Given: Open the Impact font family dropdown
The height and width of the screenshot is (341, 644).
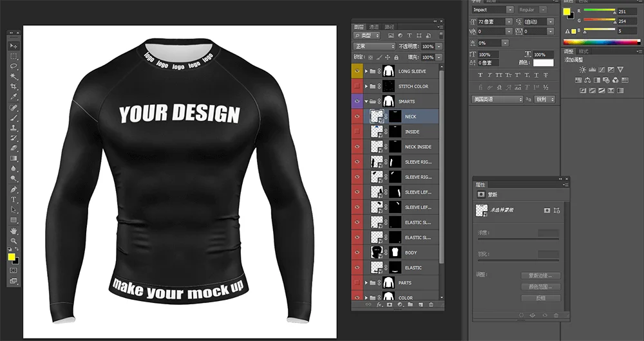Looking at the screenshot, I should point(509,10).
